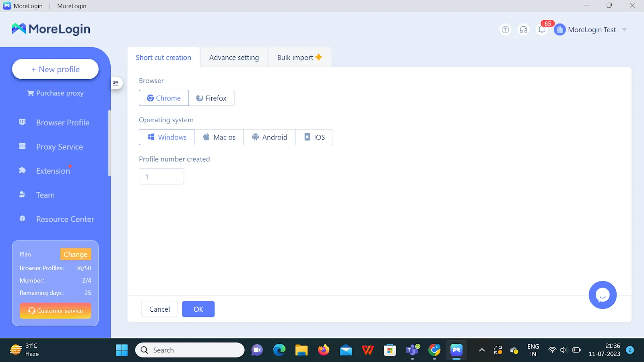Collapse the sidebar using the toggle icon
This screenshot has height=362, width=644.
[116, 83]
